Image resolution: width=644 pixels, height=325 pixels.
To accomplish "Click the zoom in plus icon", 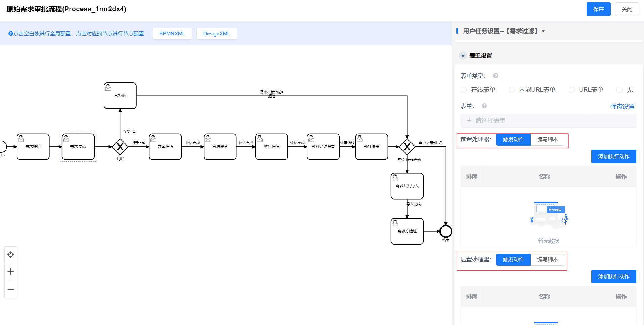I will click(11, 272).
